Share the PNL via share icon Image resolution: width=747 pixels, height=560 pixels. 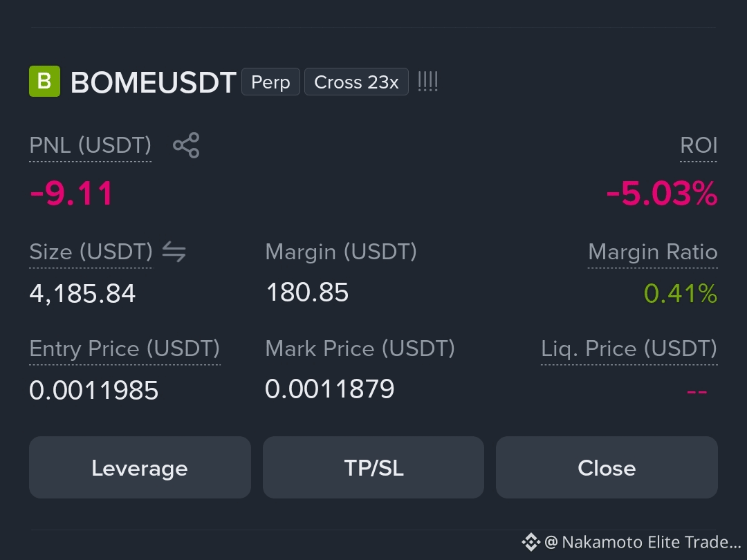186,145
